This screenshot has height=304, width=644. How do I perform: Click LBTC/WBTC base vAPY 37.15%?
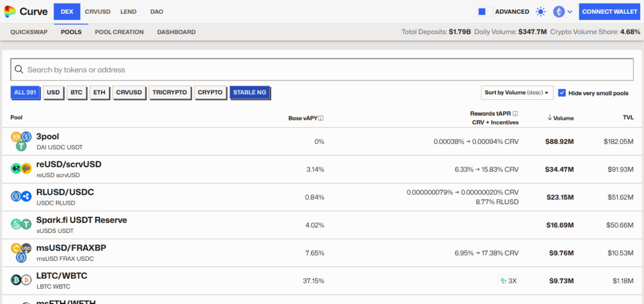(313, 281)
